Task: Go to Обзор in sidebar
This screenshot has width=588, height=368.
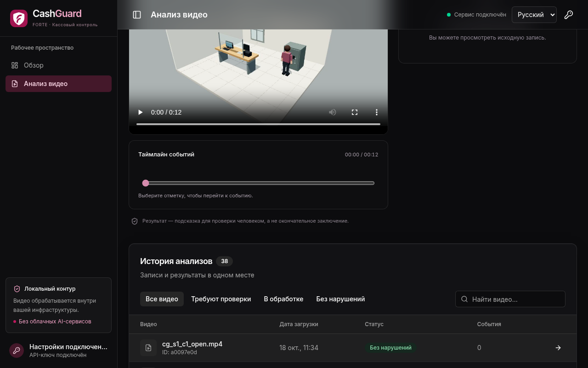Action: (58, 65)
